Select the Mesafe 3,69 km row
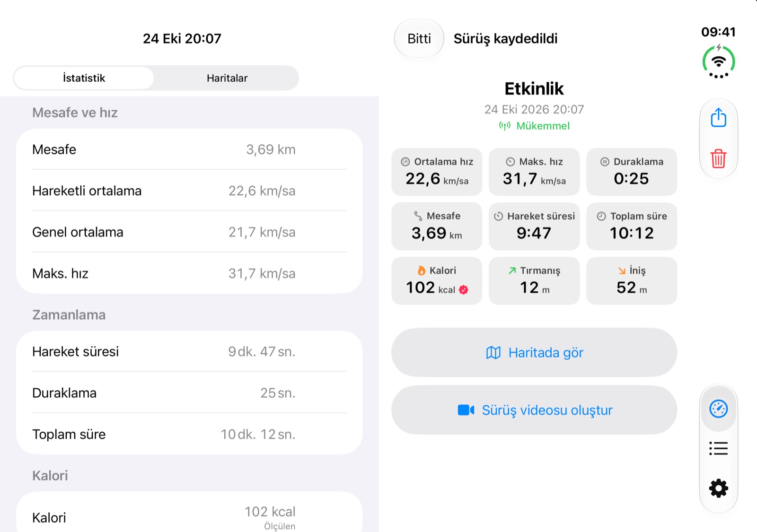 tap(189, 149)
